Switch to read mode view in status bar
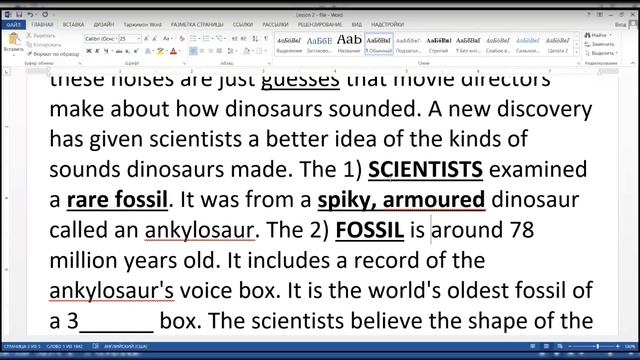The width and height of the screenshot is (640, 360). [x=532, y=346]
